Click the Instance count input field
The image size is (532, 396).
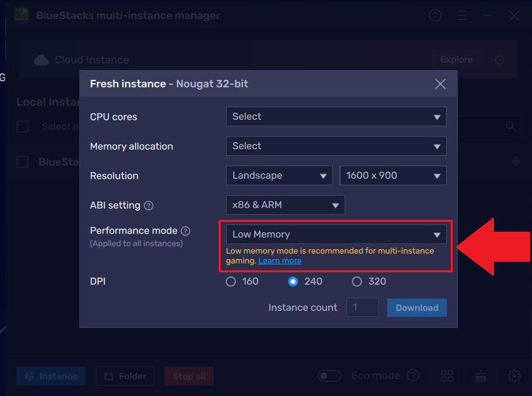pyautogui.click(x=362, y=308)
